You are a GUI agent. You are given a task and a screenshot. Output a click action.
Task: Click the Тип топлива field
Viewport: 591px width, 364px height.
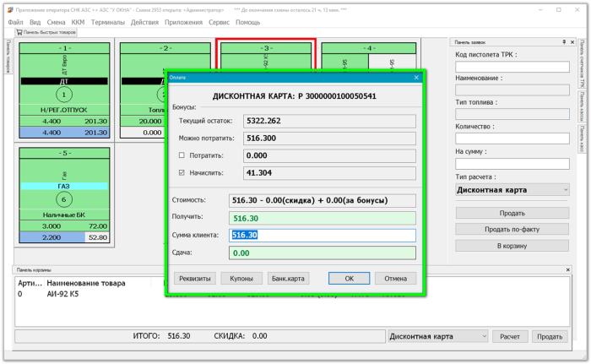coord(512,114)
